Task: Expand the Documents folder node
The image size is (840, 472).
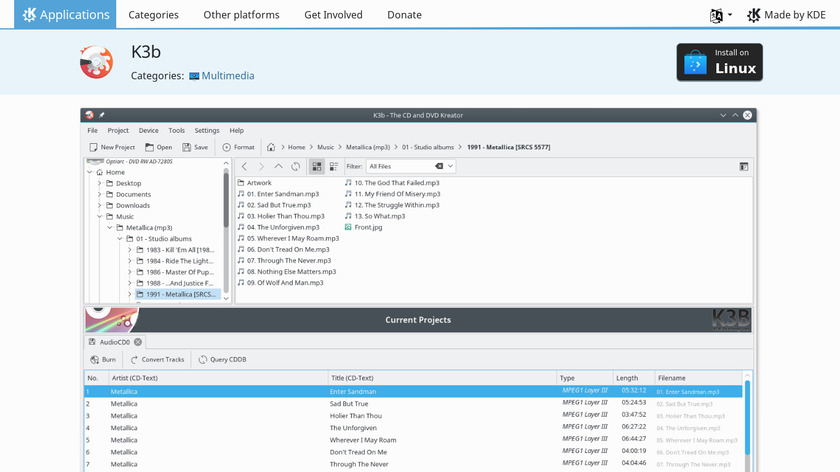Action: coord(100,194)
